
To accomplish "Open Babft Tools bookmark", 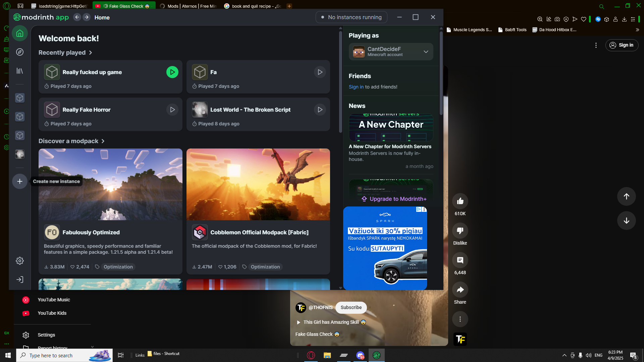I will pos(512,29).
